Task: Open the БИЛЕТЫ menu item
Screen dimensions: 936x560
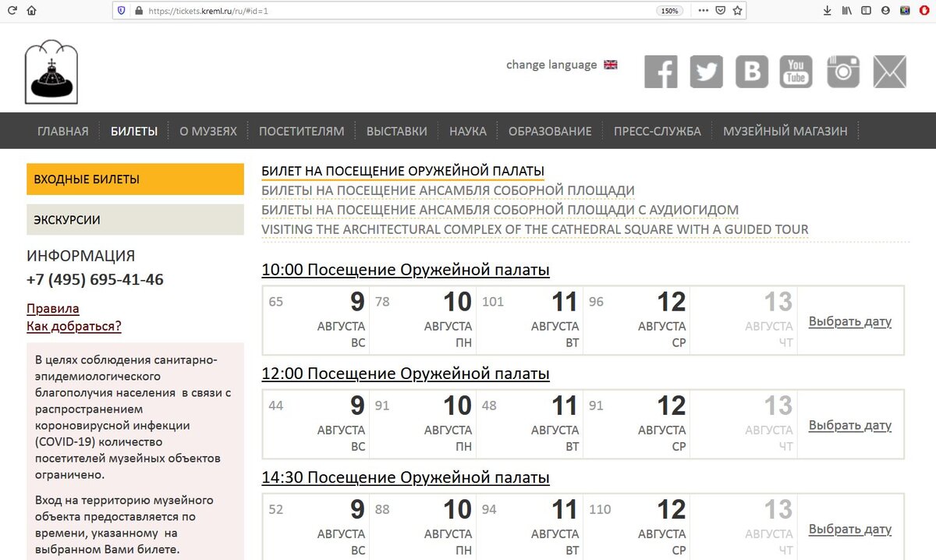Action: (x=134, y=131)
